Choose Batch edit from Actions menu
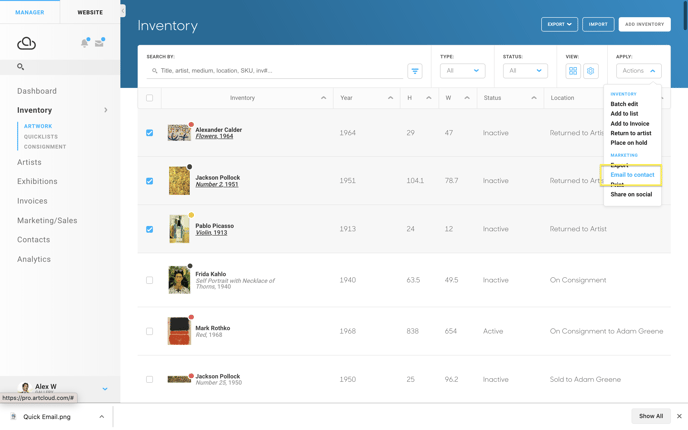 pos(624,104)
